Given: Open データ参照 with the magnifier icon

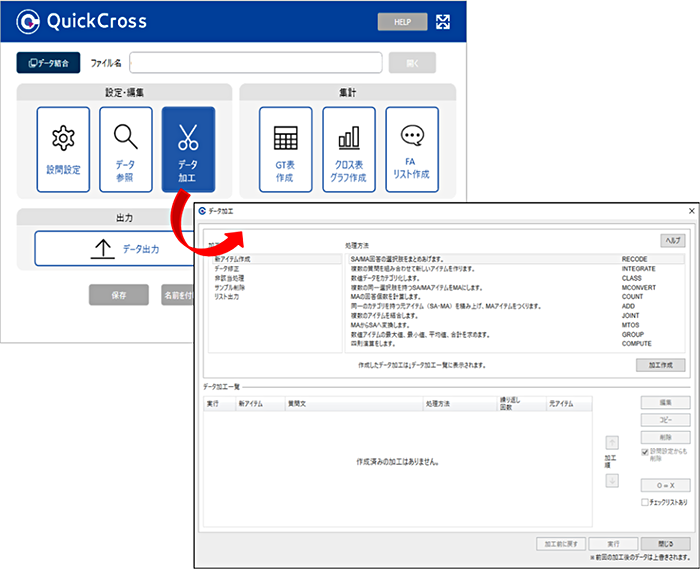Looking at the screenshot, I should coord(126,150).
